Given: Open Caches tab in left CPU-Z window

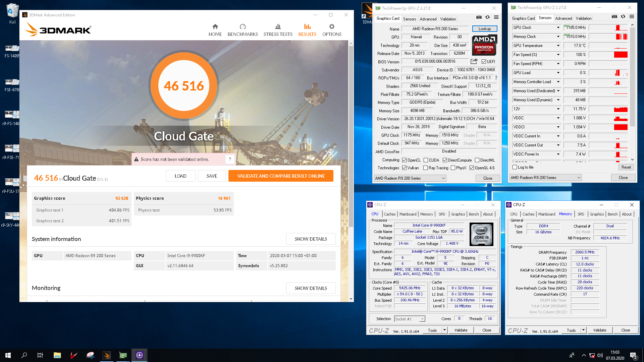Looking at the screenshot, I should (389, 214).
